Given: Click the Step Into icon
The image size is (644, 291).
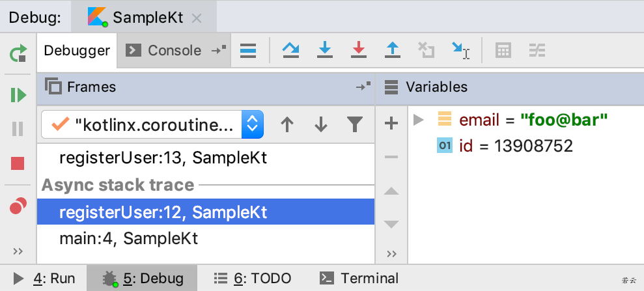Looking at the screenshot, I should 324,50.
